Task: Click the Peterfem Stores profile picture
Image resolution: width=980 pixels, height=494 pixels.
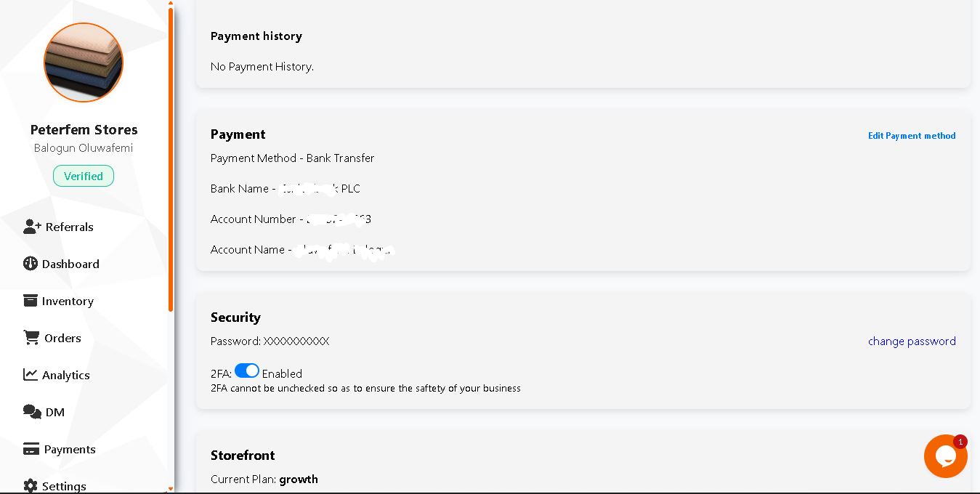Action: click(84, 62)
